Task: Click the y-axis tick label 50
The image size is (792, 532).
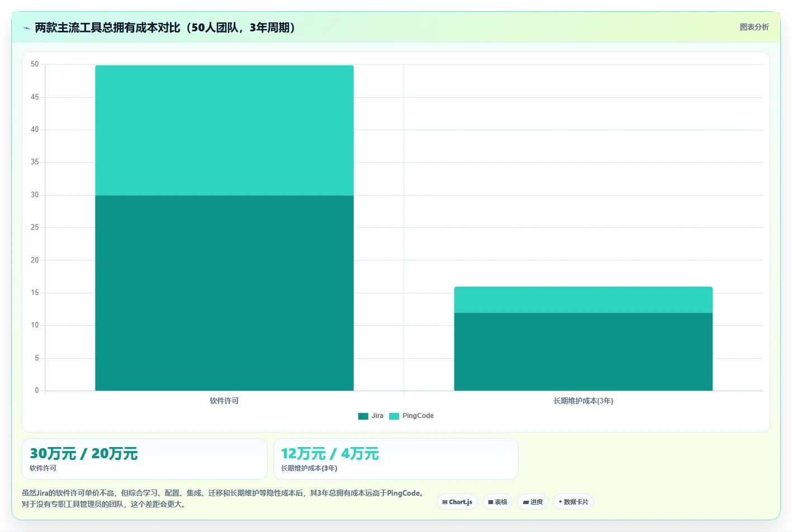Action: pos(35,64)
